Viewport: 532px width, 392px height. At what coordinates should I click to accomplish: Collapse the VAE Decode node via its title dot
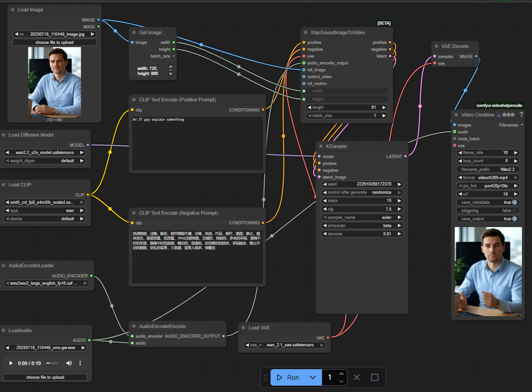click(x=436, y=46)
